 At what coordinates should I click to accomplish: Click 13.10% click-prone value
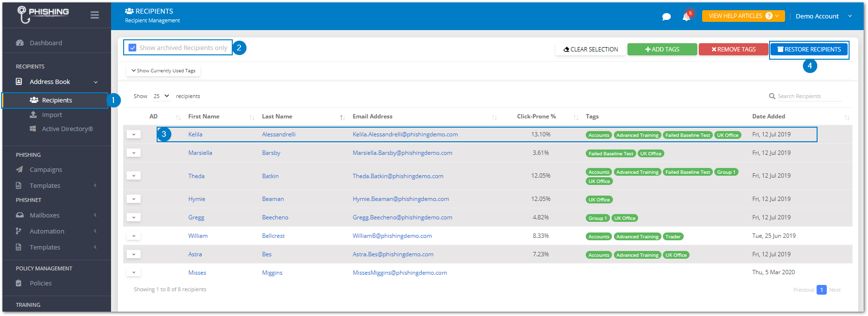tap(541, 134)
